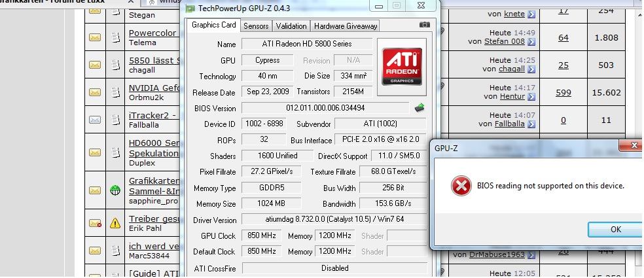Open the Hardware Giveaway tab

click(x=346, y=26)
